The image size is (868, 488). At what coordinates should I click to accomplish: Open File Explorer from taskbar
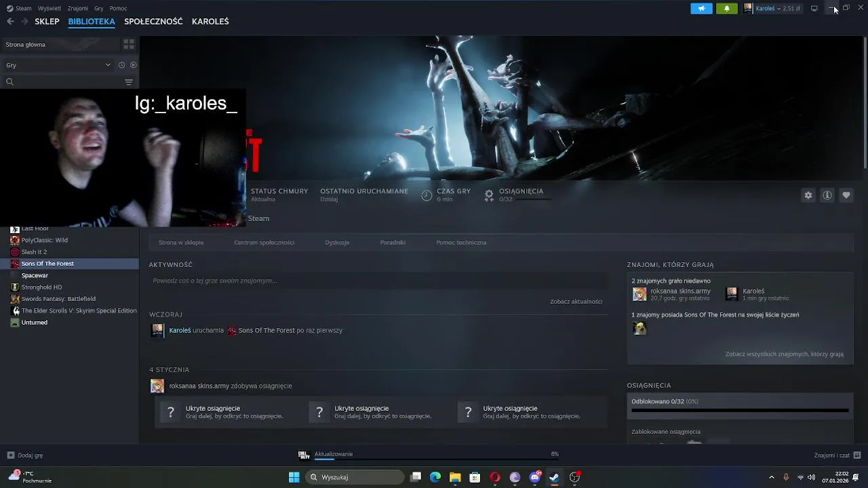(455, 477)
